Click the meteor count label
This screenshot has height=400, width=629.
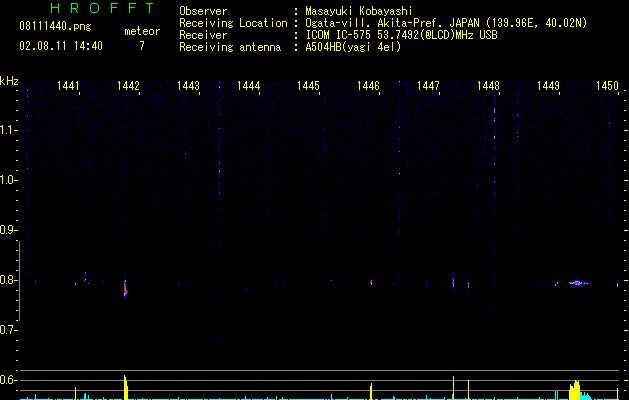[142, 31]
